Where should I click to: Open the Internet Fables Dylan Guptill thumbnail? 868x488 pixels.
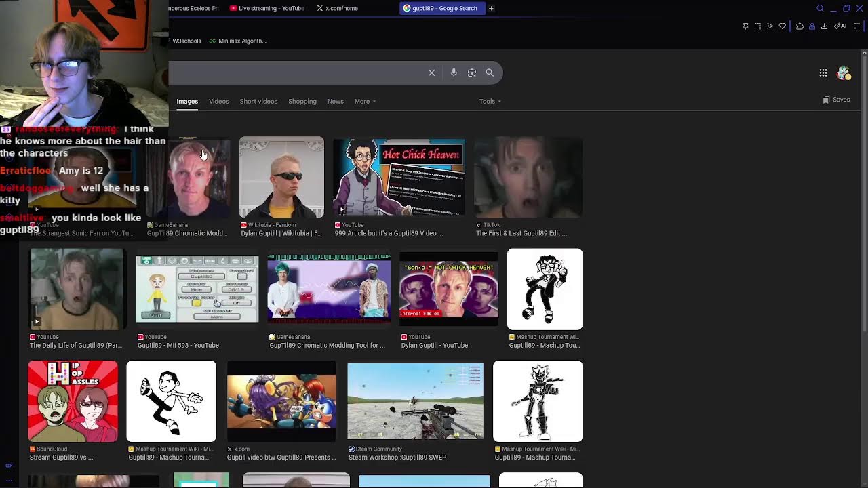tap(449, 289)
